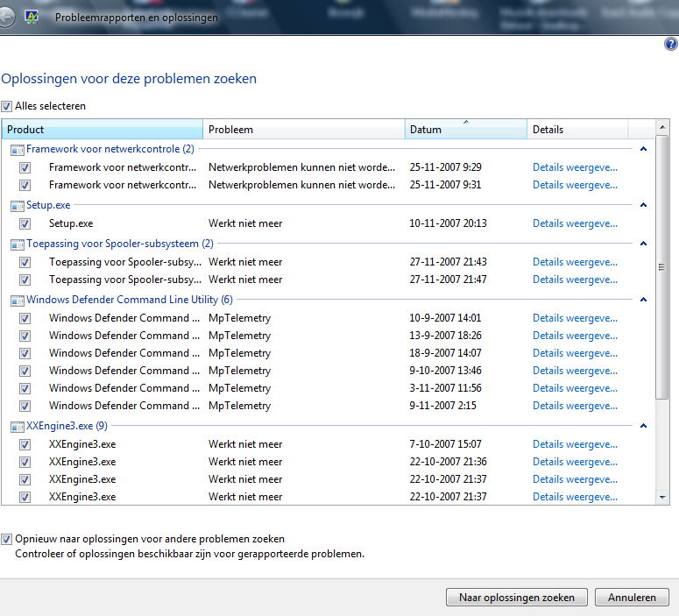Click the back arrow button in title bar

click(6, 18)
